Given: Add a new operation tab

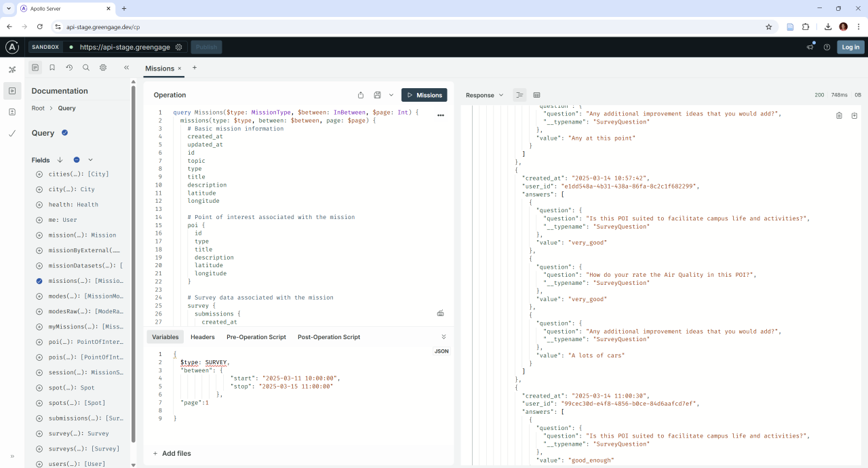Looking at the screenshot, I should coord(195,68).
